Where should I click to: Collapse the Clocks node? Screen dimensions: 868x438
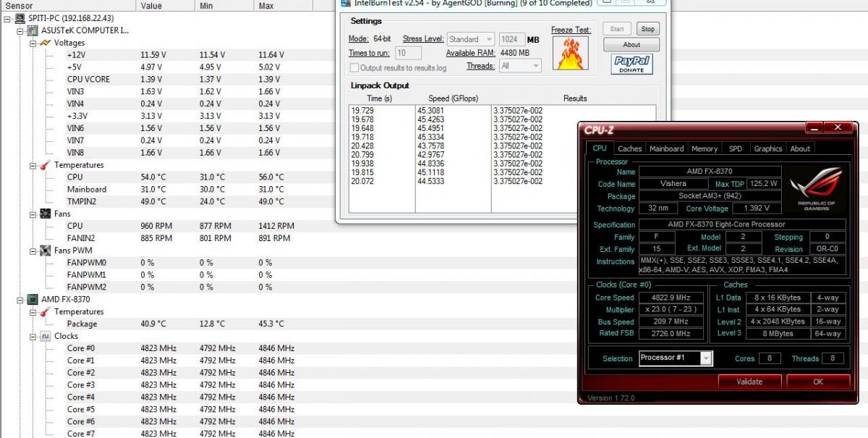[x=33, y=336]
